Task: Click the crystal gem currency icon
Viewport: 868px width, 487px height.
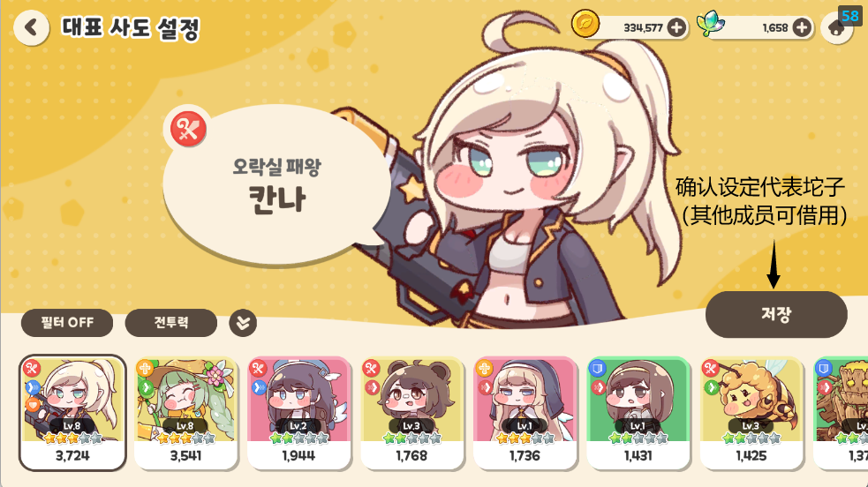Action: click(710, 24)
